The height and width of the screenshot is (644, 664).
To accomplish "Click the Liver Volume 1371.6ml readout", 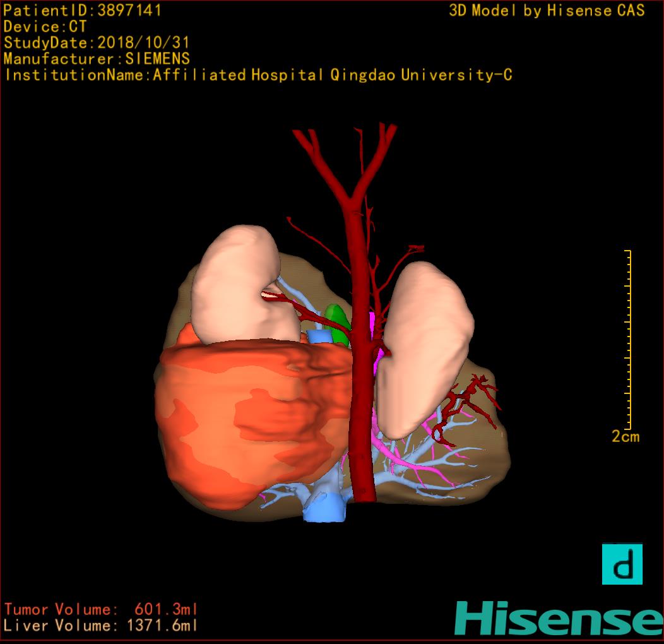I will pos(101,626).
